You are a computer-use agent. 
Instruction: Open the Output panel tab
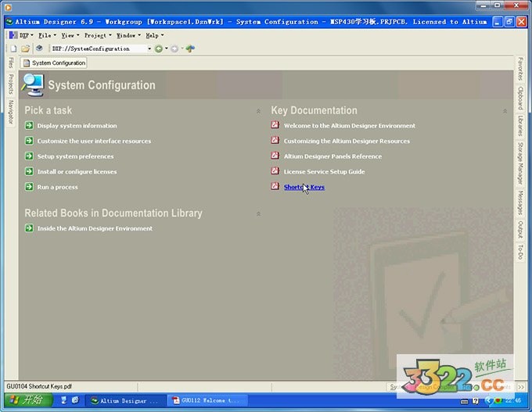(519, 230)
